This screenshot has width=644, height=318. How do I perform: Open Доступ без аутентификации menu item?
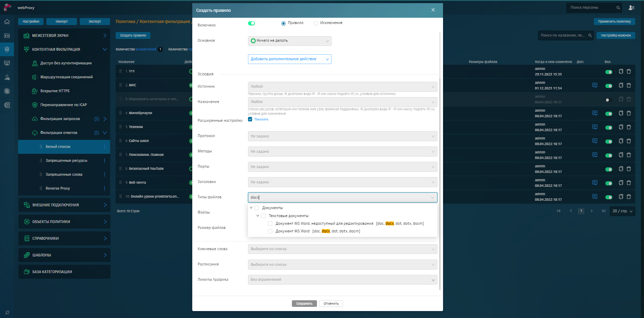[66, 63]
